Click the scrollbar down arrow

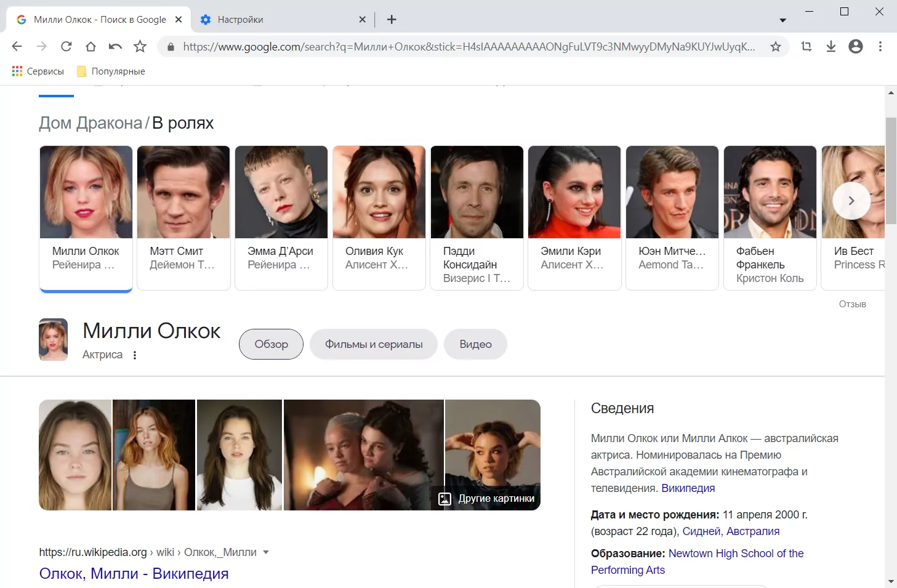(891, 582)
